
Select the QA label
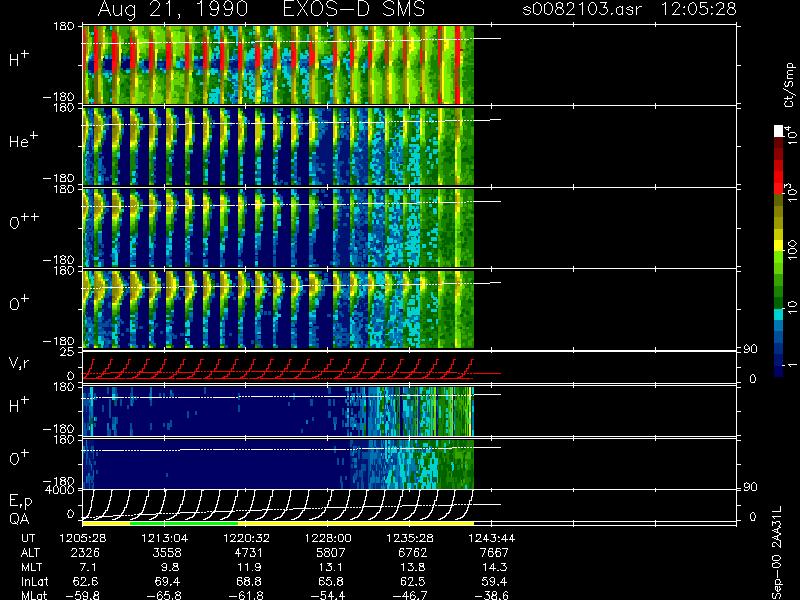(19, 518)
